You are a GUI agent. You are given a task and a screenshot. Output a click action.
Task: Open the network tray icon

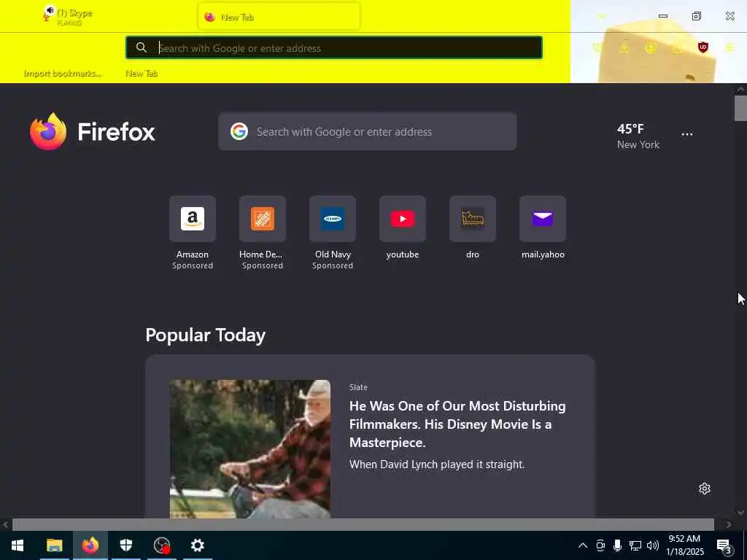click(635, 545)
